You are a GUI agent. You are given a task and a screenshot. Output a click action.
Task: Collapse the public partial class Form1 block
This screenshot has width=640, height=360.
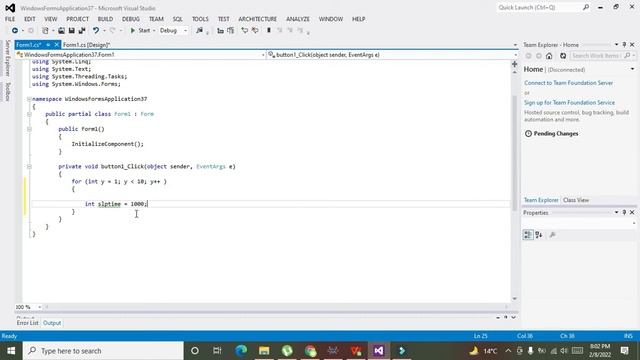coord(29,114)
